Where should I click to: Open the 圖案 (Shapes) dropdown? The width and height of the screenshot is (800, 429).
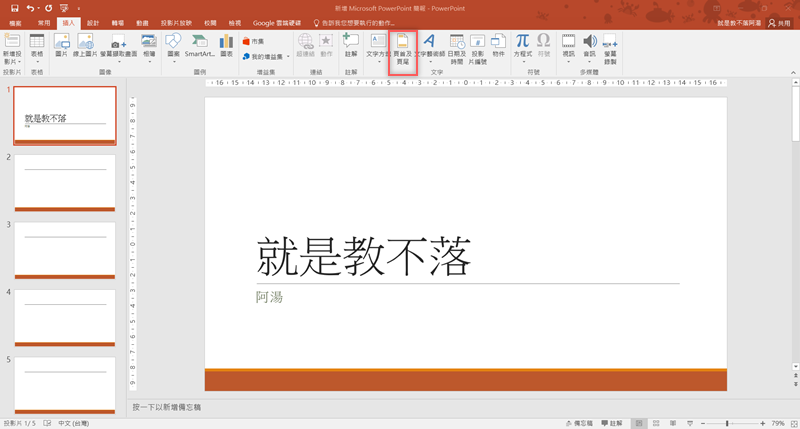pyautogui.click(x=174, y=47)
